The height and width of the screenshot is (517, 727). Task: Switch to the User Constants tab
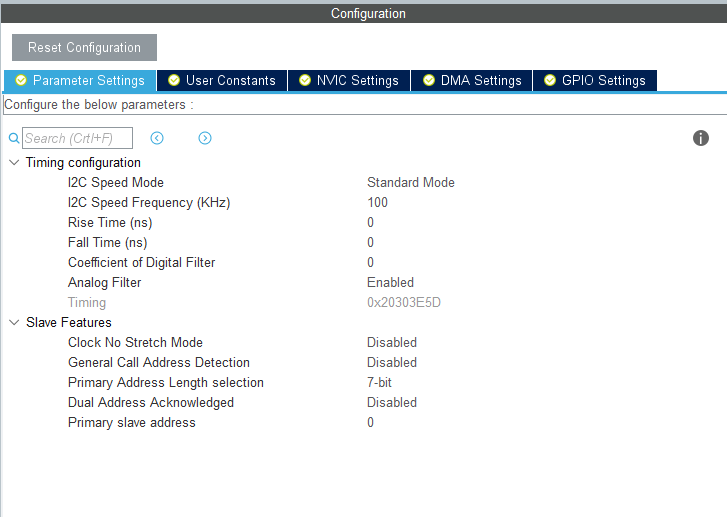(222, 81)
